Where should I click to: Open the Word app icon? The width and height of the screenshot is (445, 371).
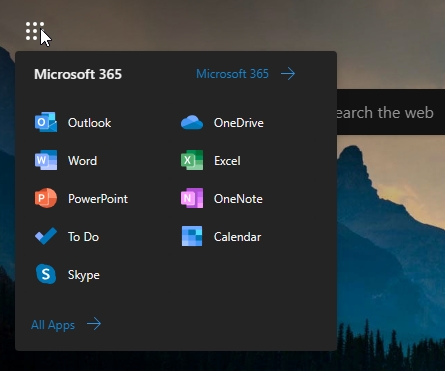click(x=46, y=160)
